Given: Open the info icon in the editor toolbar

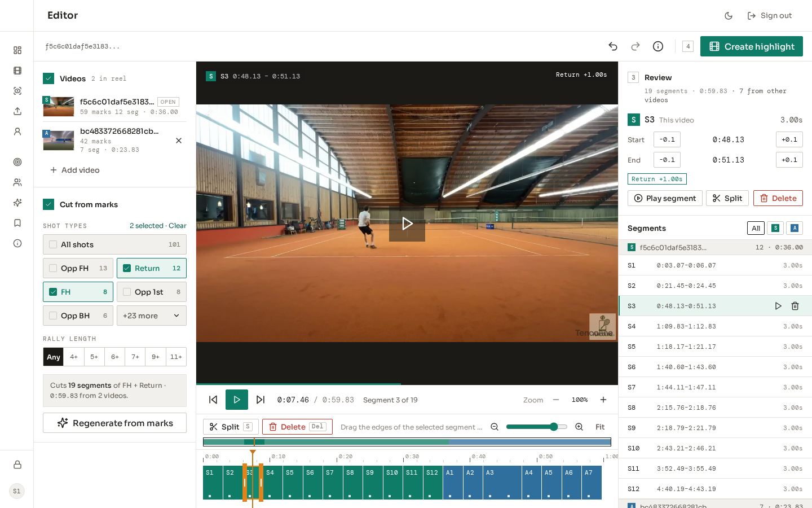Looking at the screenshot, I should click(658, 46).
